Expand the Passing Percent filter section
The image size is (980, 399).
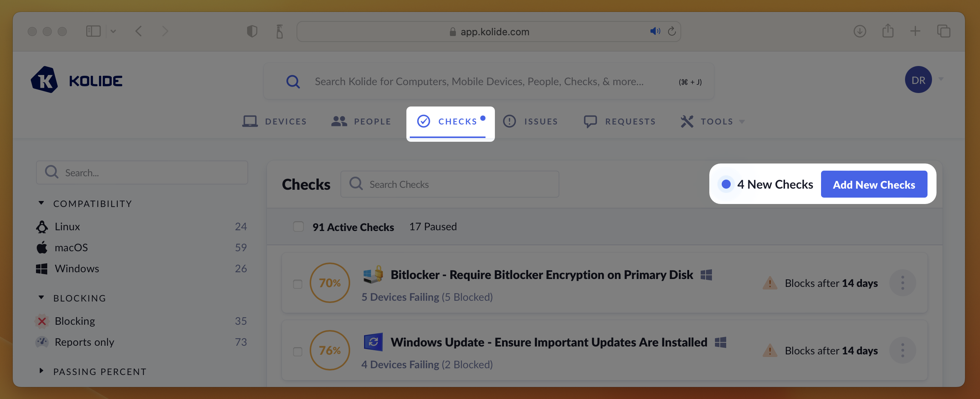(42, 371)
